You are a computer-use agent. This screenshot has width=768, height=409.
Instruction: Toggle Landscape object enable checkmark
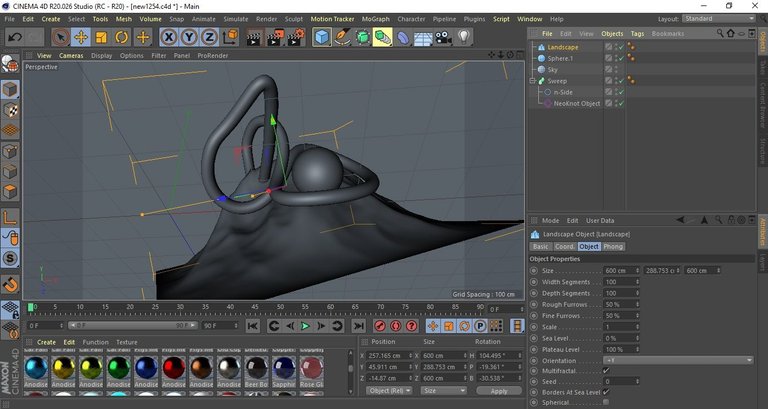pos(621,47)
